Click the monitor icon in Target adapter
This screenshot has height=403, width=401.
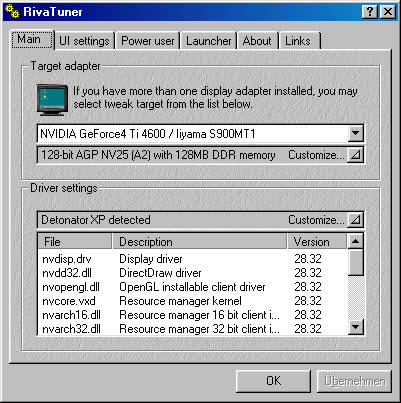point(52,100)
